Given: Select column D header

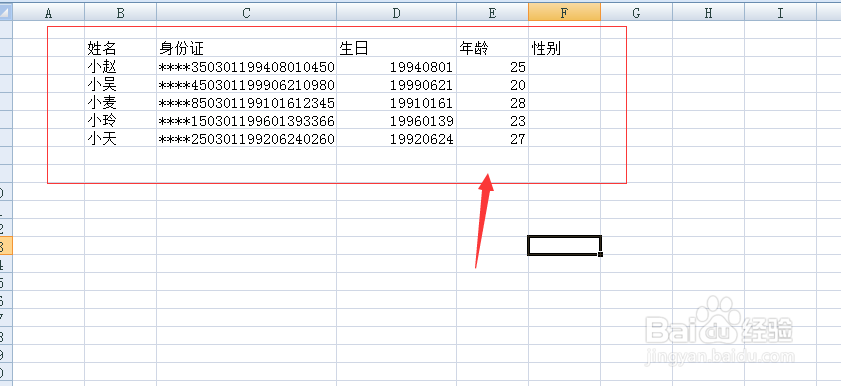Looking at the screenshot, I should click(396, 13).
